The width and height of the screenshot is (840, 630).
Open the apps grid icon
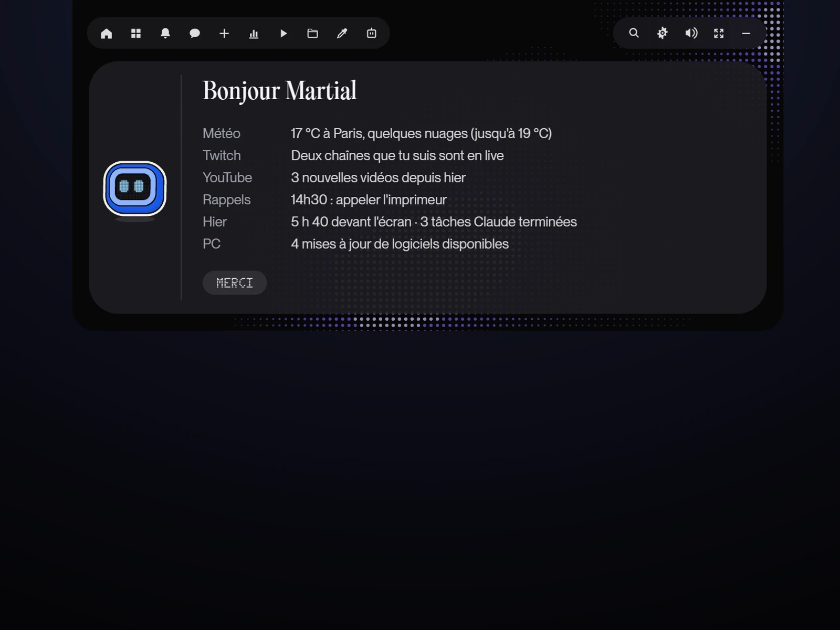click(x=136, y=34)
